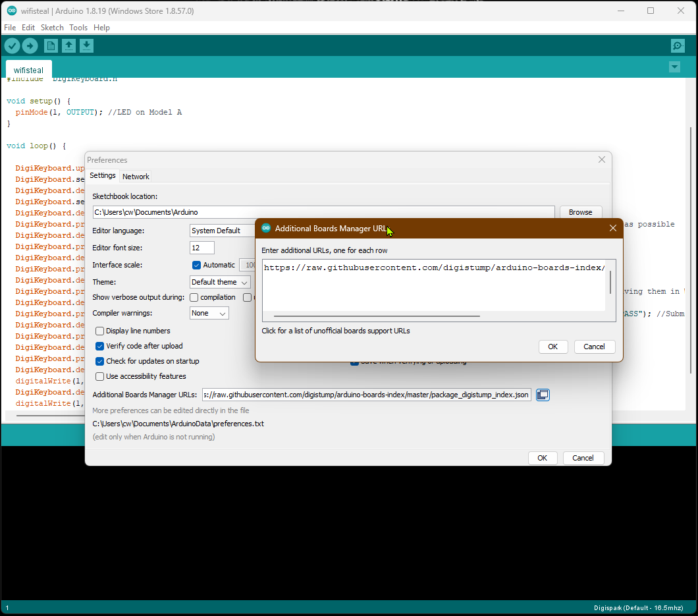
Task: Open the Editor language dropdown
Action: click(222, 231)
